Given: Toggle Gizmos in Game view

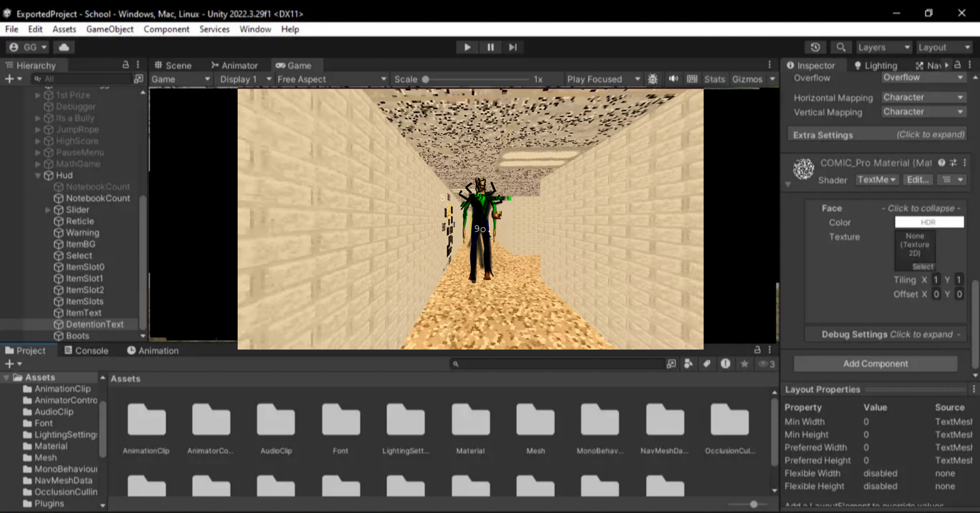Looking at the screenshot, I should point(747,79).
